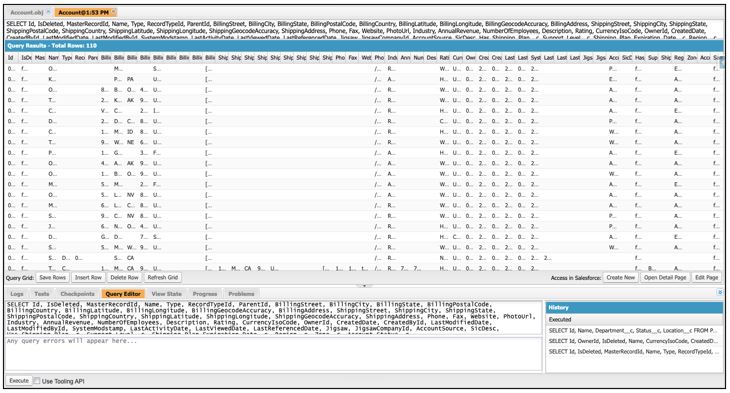Maximize the bottom panel using the corner icon

click(x=720, y=292)
